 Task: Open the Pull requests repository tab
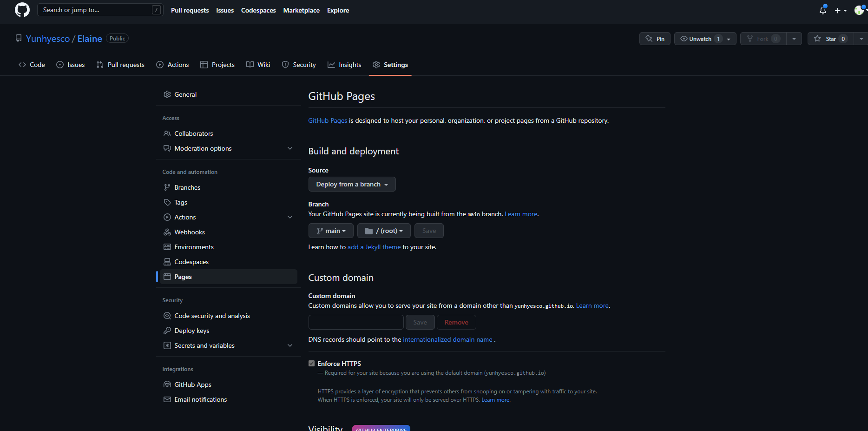tap(120, 65)
